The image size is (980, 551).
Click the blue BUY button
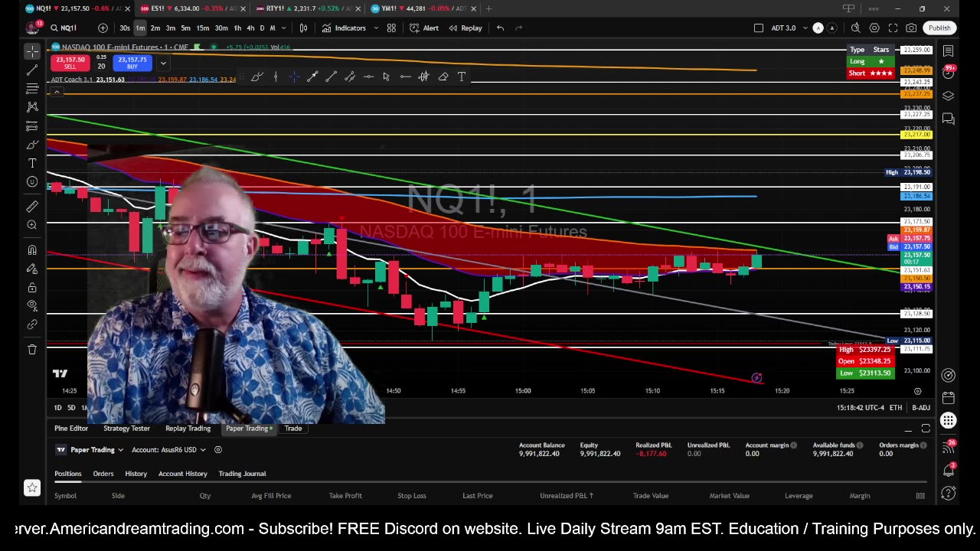click(132, 63)
